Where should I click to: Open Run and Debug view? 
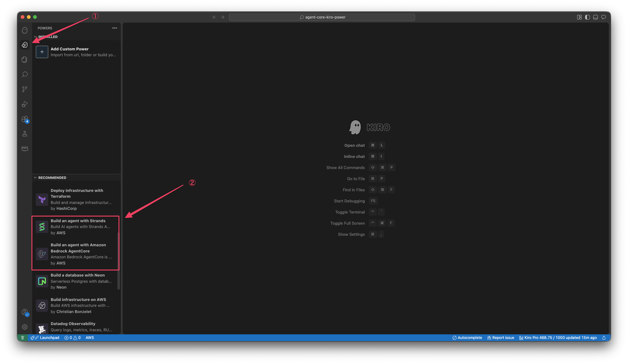(25, 104)
